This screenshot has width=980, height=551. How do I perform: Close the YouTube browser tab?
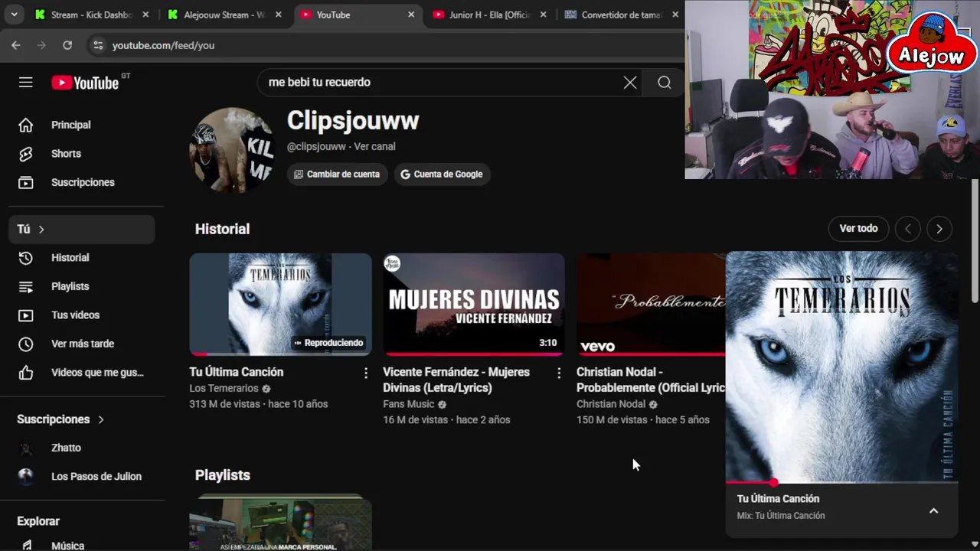tap(411, 15)
